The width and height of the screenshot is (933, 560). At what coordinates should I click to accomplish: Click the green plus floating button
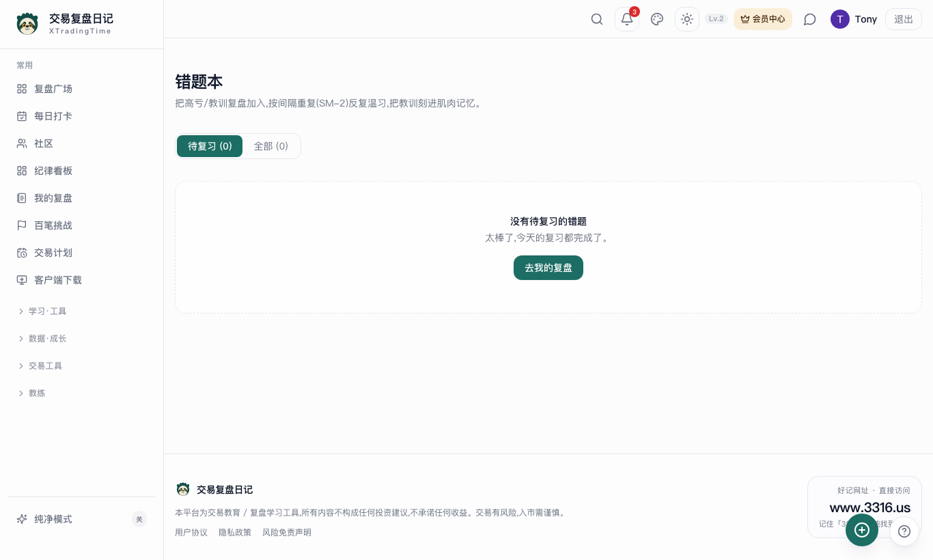coord(862,530)
